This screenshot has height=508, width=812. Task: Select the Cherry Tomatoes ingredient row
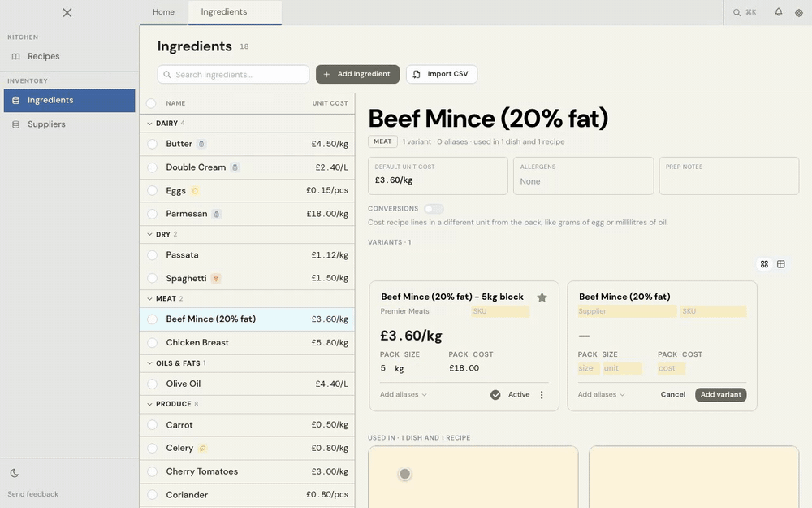pos(247,471)
